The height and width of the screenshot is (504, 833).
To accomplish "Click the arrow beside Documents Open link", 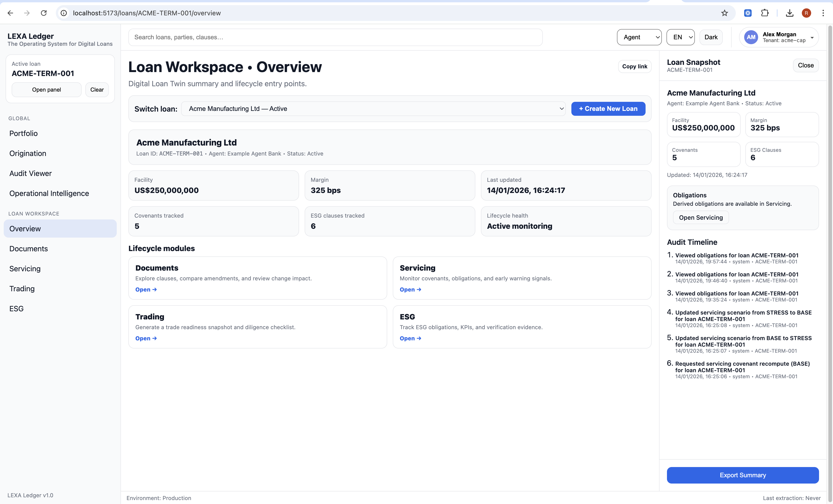I will (154, 290).
